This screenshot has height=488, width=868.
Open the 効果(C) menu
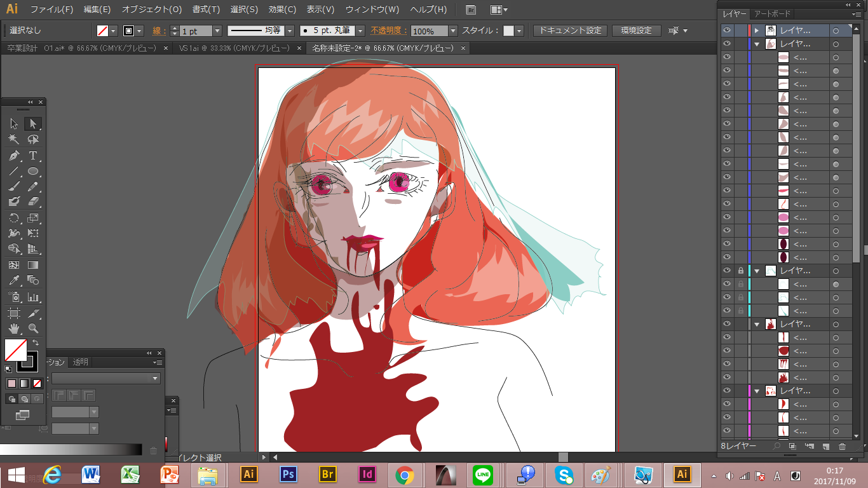281,10
